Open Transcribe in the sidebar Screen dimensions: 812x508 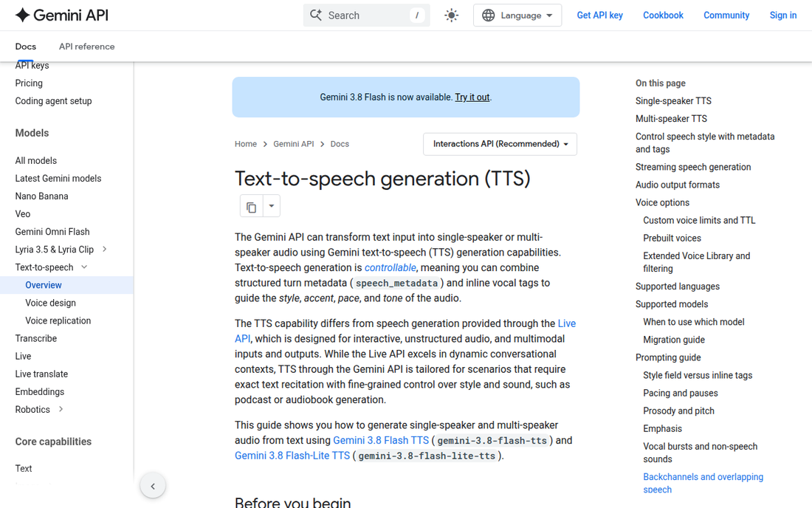(35, 338)
